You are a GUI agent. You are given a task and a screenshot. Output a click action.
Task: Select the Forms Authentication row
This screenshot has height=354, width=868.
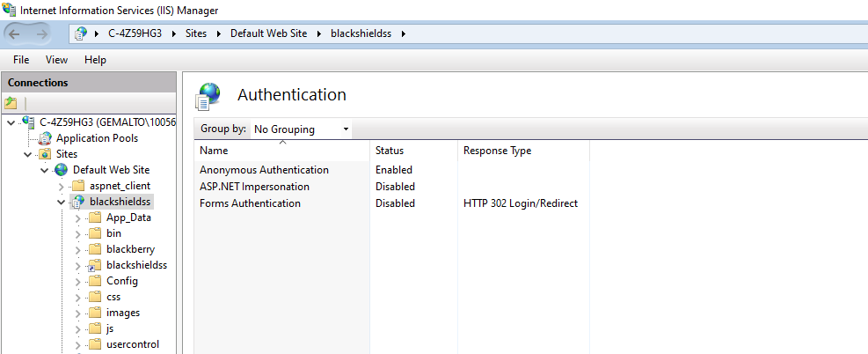click(x=392, y=203)
